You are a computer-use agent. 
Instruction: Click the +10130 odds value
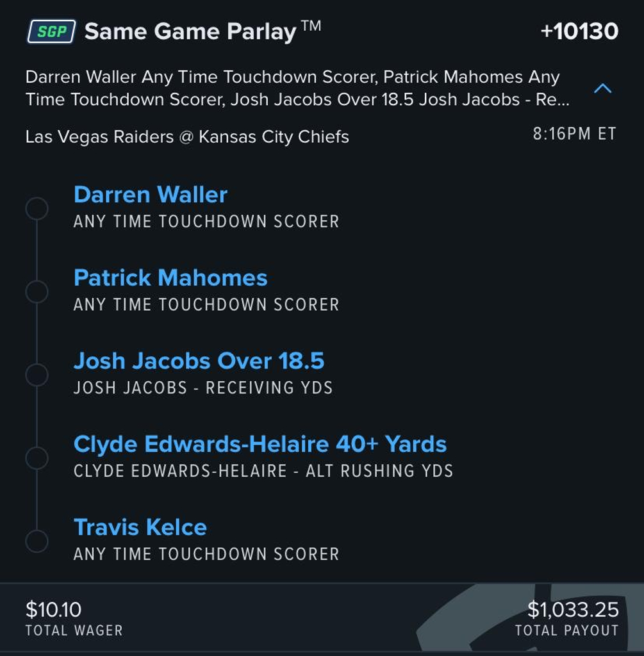point(579,31)
